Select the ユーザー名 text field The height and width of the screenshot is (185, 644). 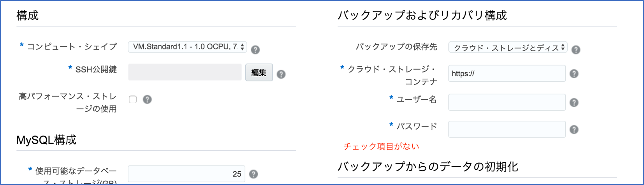(x=507, y=102)
